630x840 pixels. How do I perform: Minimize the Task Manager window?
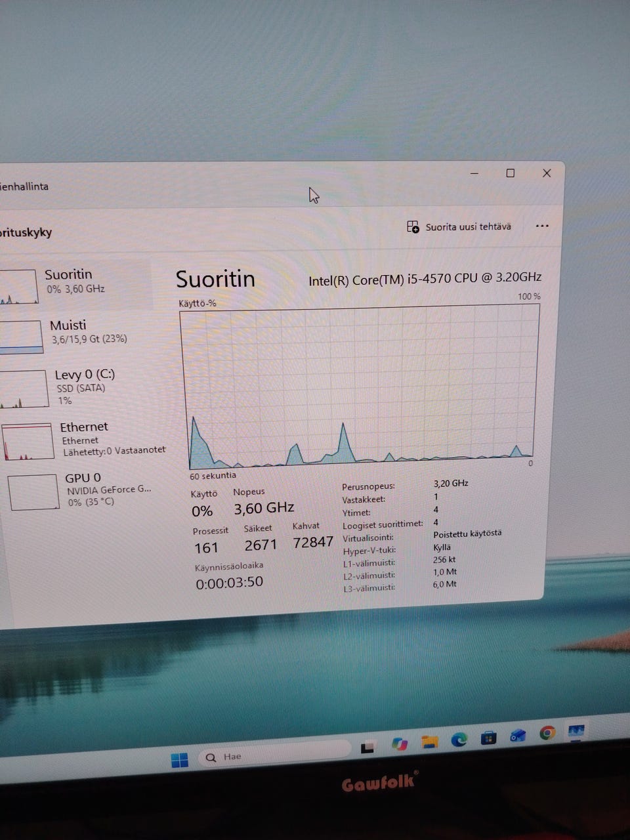point(474,173)
